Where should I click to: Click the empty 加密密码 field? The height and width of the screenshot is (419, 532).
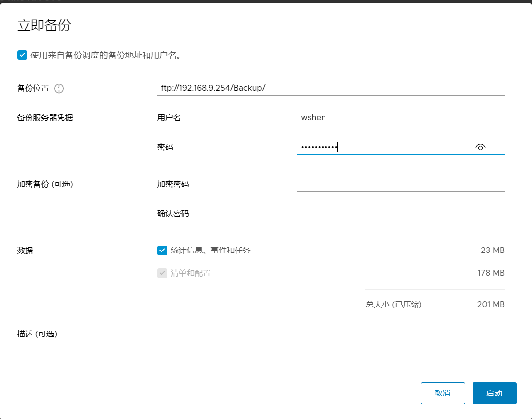coord(401,184)
